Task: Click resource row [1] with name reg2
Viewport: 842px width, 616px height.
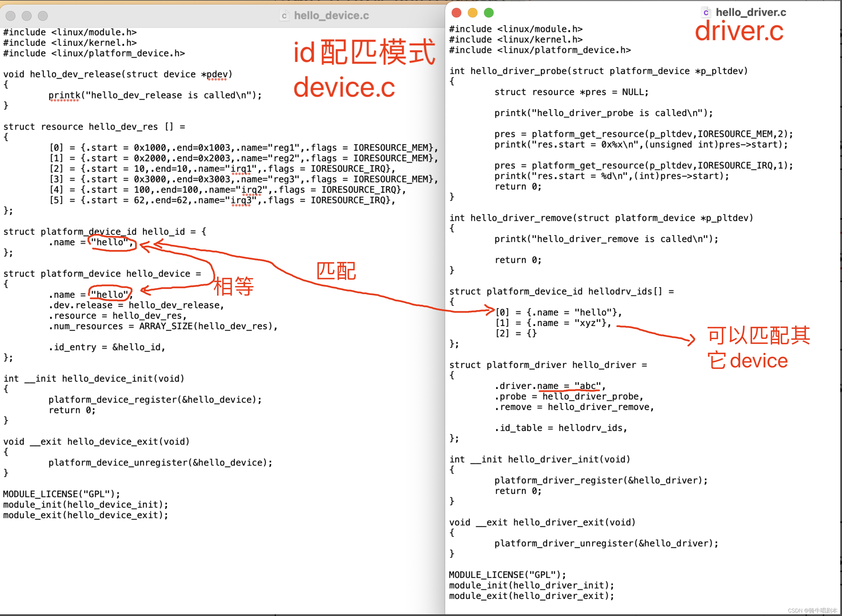Action: 244,158
